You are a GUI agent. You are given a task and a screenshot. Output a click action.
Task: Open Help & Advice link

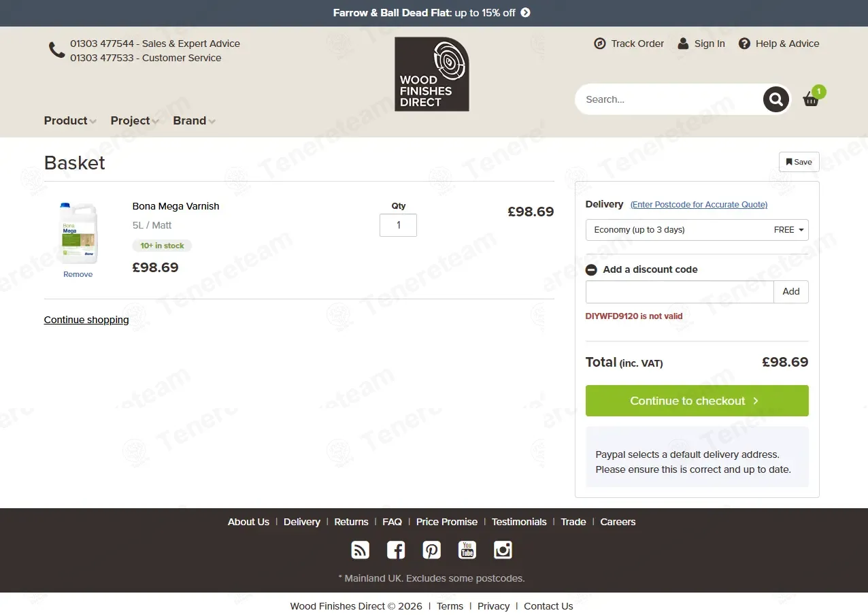787,44
